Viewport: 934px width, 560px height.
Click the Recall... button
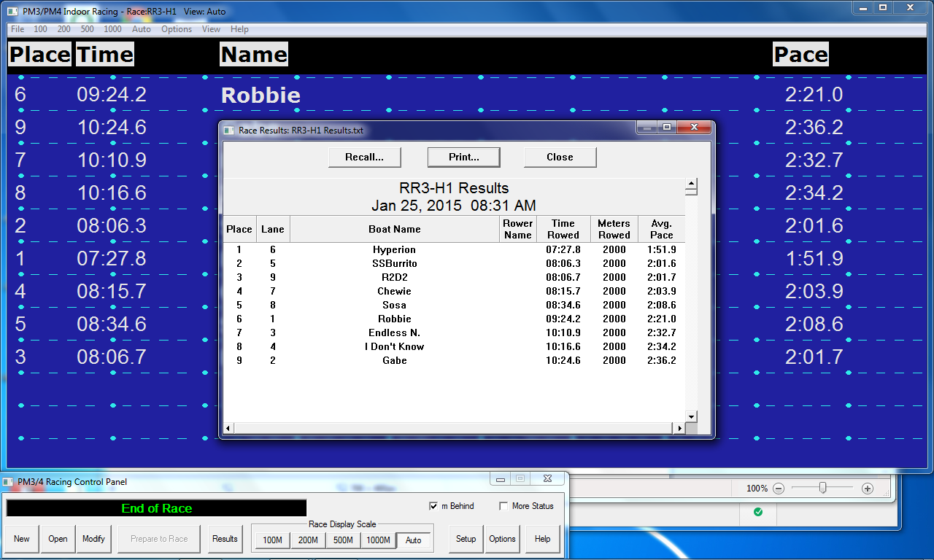364,157
